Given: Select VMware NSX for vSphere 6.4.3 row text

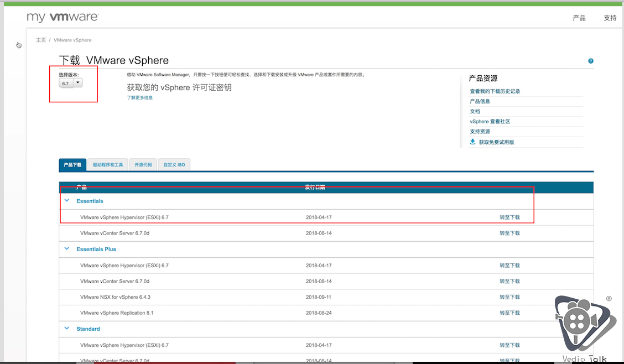Looking at the screenshot, I should 115,297.
